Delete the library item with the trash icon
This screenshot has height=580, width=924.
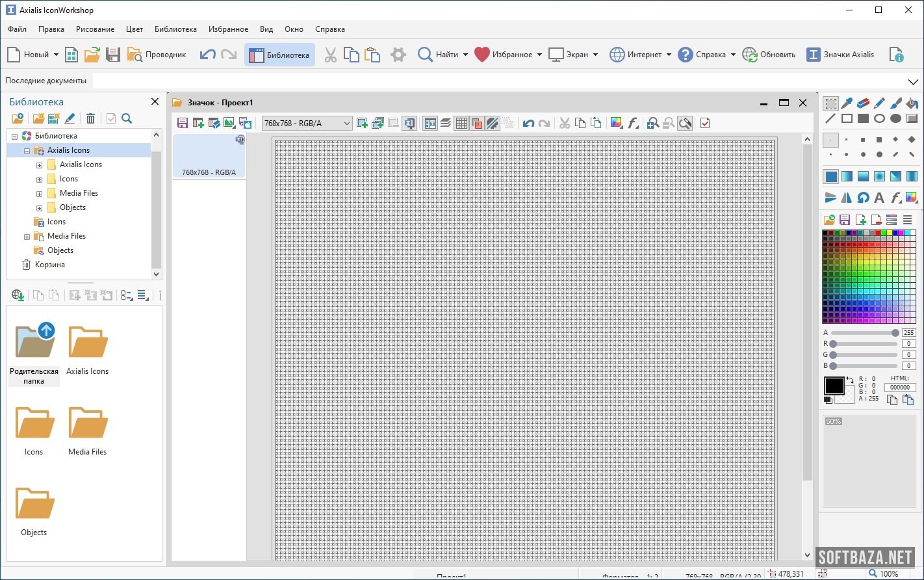[x=90, y=118]
